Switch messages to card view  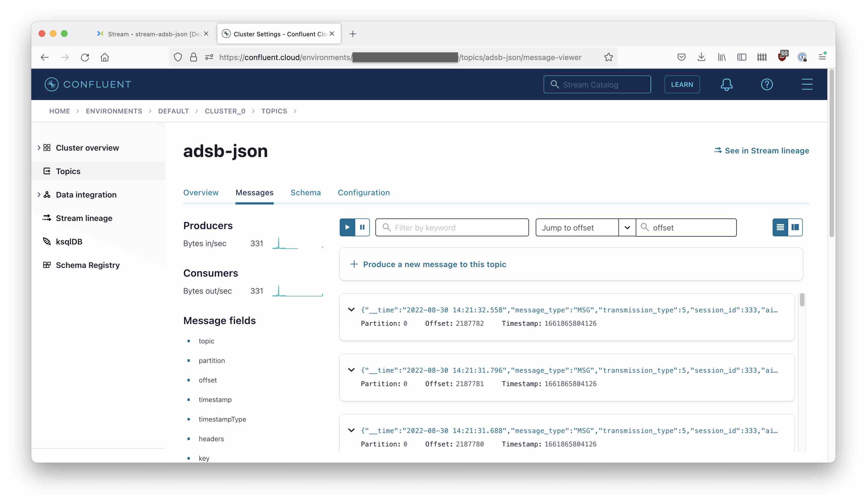[x=795, y=227]
